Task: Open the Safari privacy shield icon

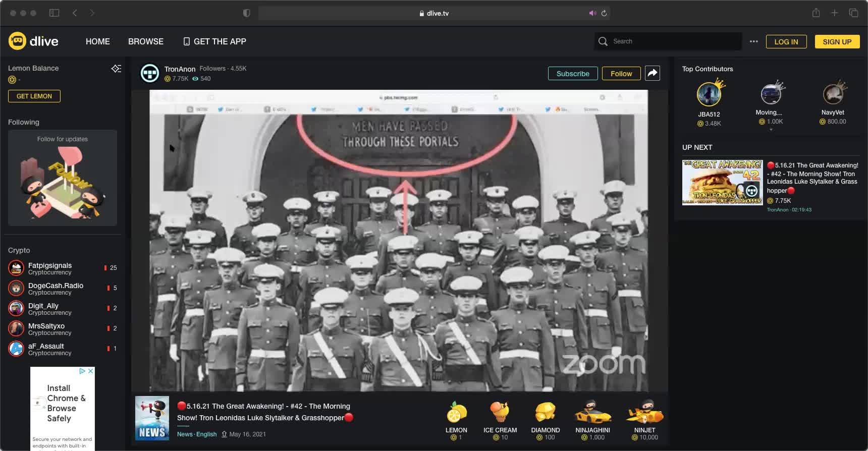Action: coord(246,13)
